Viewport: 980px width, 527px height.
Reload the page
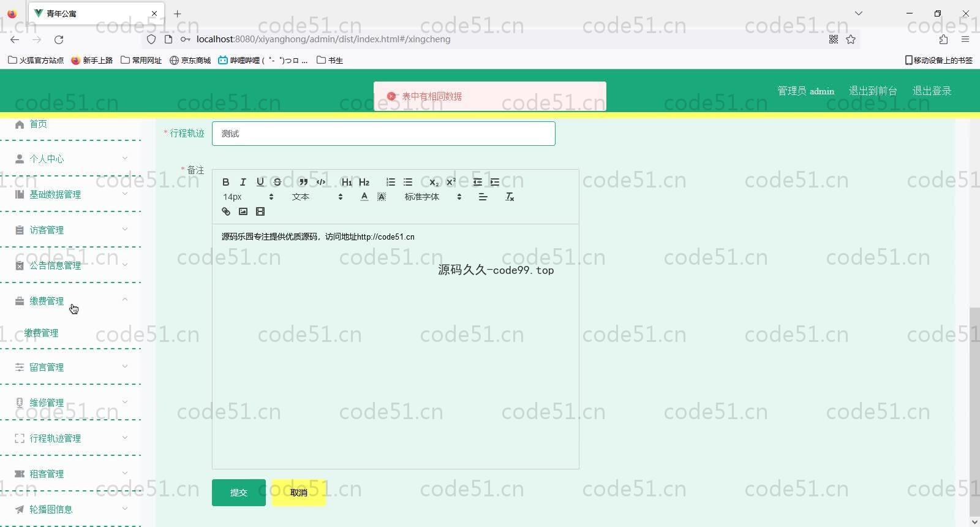coord(59,39)
